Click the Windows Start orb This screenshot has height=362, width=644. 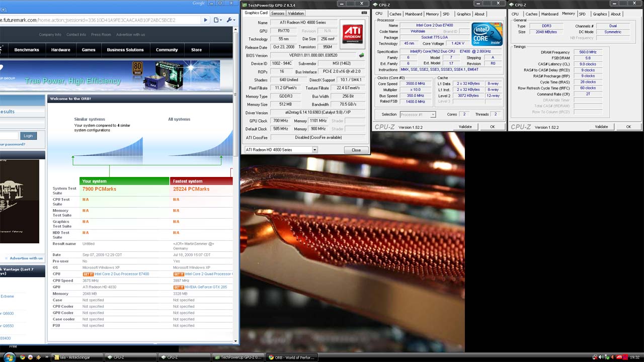(x=9, y=357)
